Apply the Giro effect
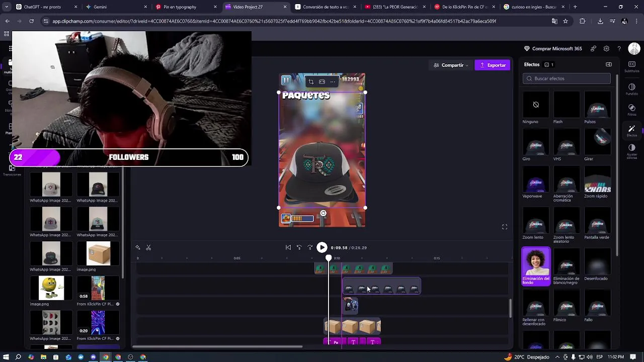 536,145
